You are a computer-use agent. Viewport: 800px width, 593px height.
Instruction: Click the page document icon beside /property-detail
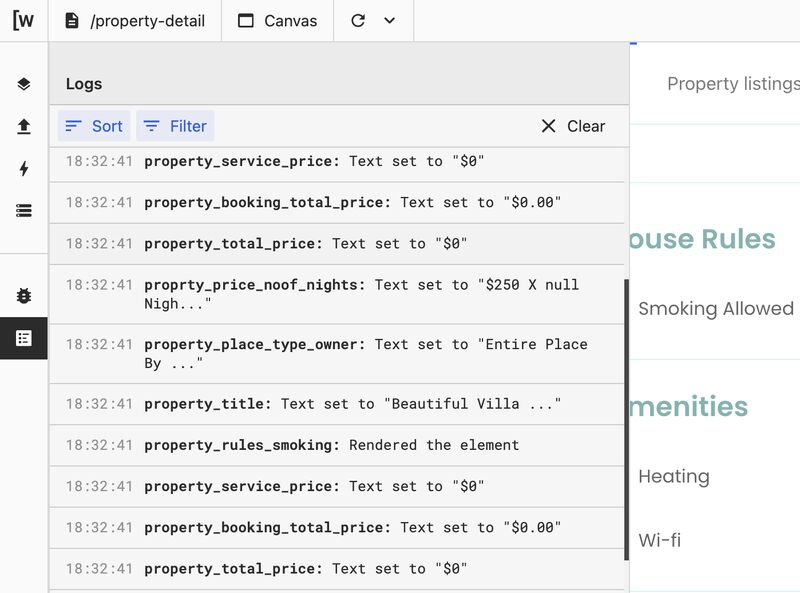(x=72, y=21)
